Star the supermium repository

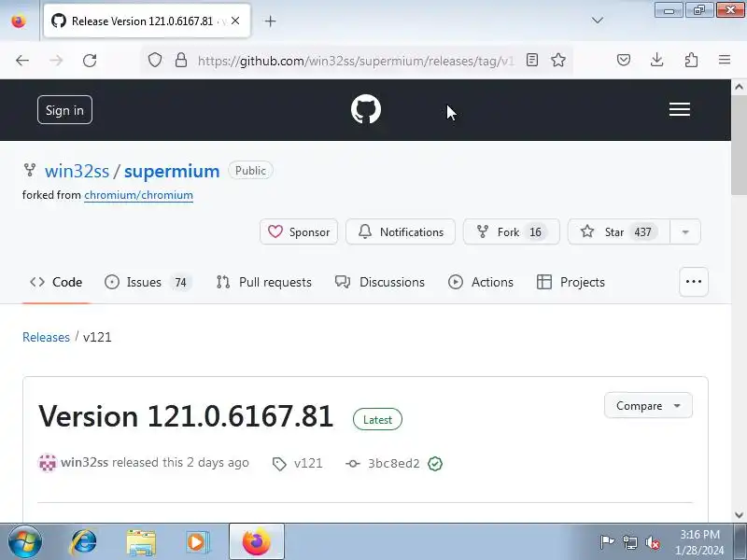(619, 231)
